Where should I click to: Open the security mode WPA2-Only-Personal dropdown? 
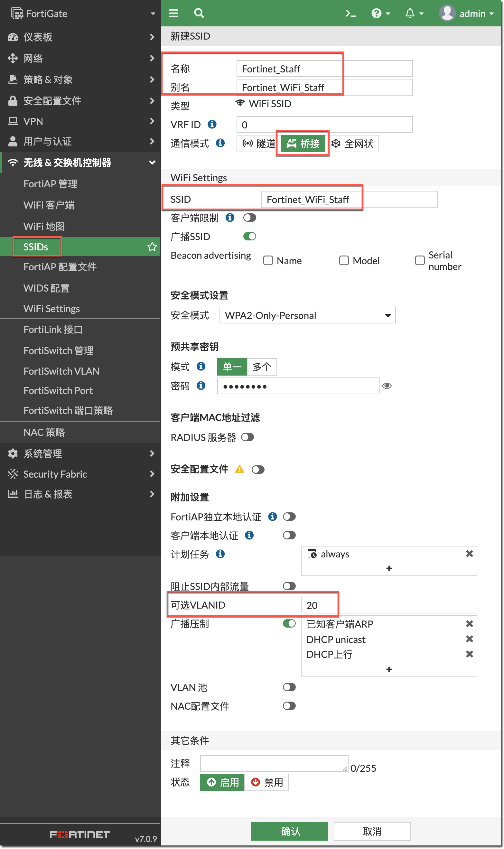coord(307,315)
